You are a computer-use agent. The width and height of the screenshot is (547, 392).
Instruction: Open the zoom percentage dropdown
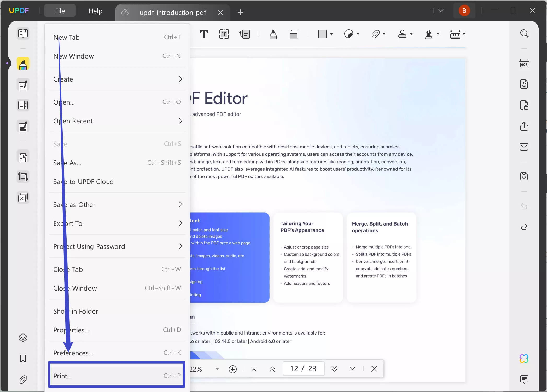click(x=217, y=369)
